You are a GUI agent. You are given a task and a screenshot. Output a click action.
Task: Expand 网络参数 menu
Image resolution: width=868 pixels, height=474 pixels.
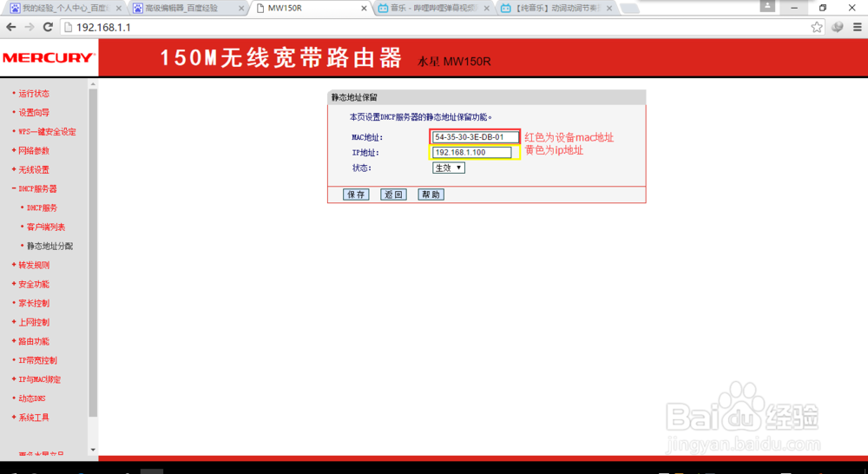(x=34, y=150)
